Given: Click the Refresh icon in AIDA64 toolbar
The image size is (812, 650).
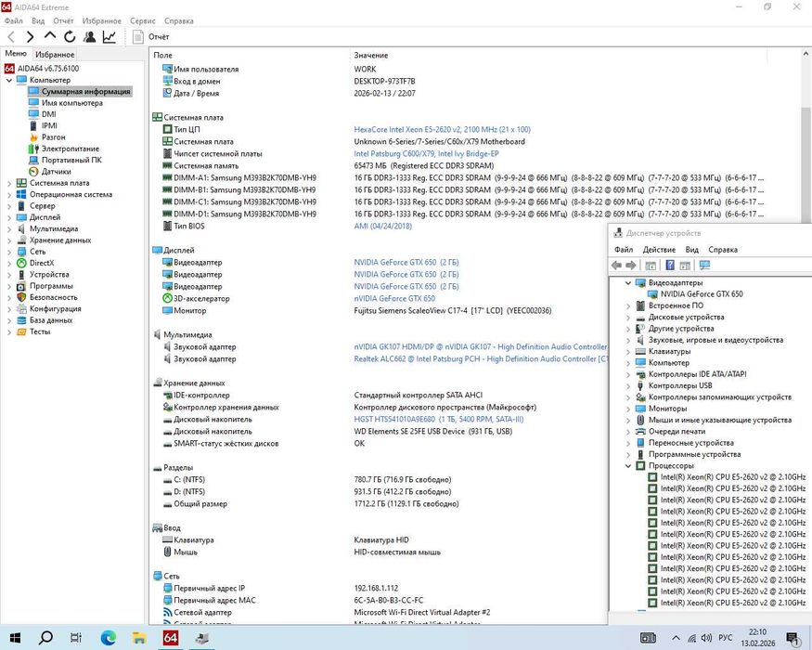Looking at the screenshot, I should 70,37.
